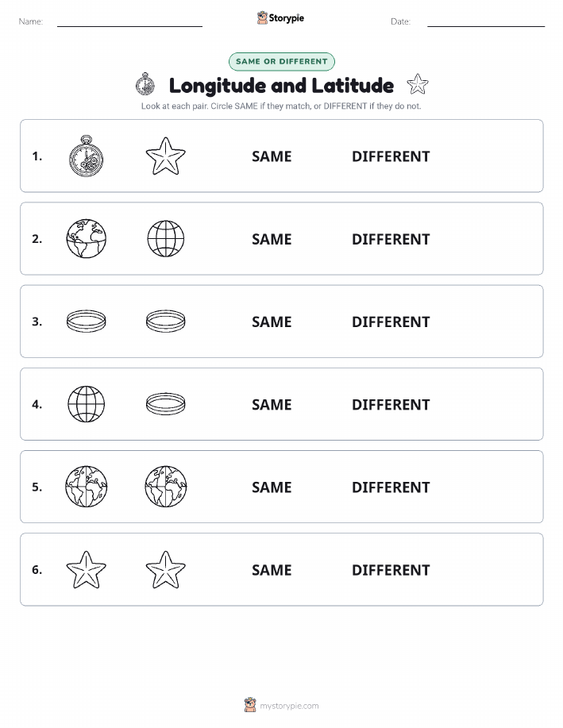Select the right split-globe icon in row 5
This screenshot has height=728, width=563.
166,487
